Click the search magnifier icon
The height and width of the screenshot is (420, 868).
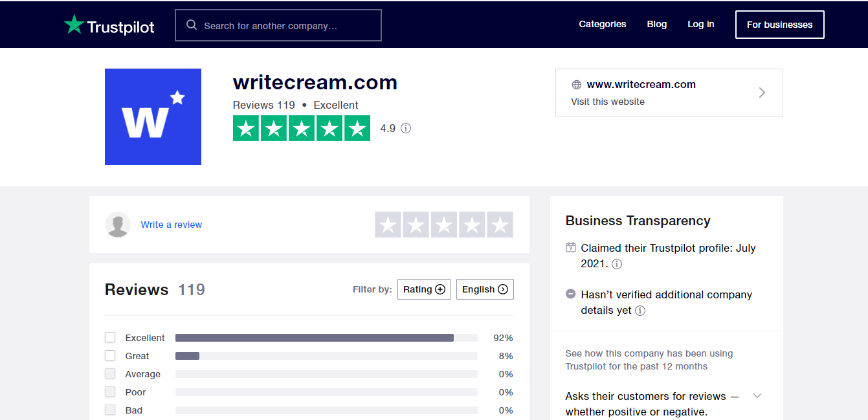point(192,25)
